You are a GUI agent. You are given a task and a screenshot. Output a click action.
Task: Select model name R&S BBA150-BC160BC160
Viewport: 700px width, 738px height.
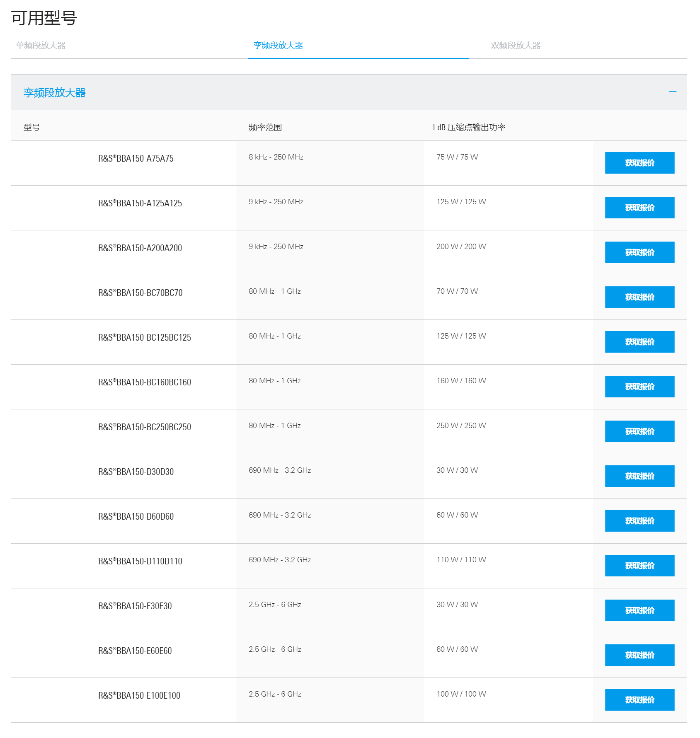(x=145, y=382)
